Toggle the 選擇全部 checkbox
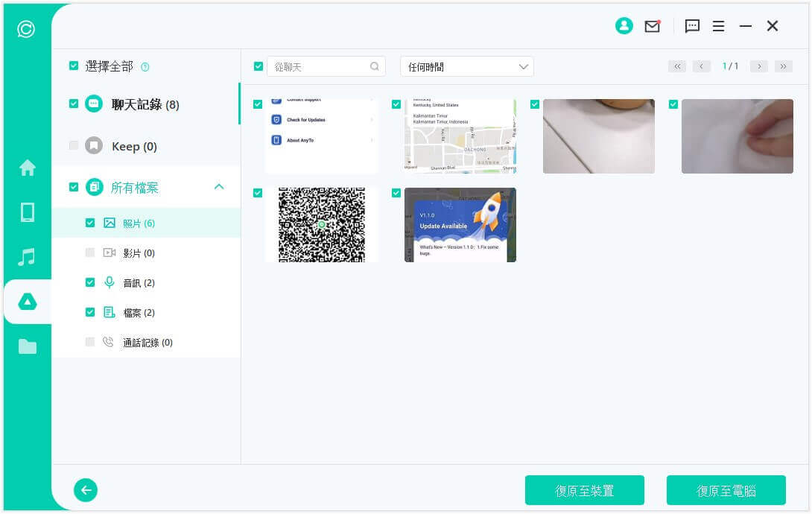The height and width of the screenshot is (514, 812). (x=74, y=66)
